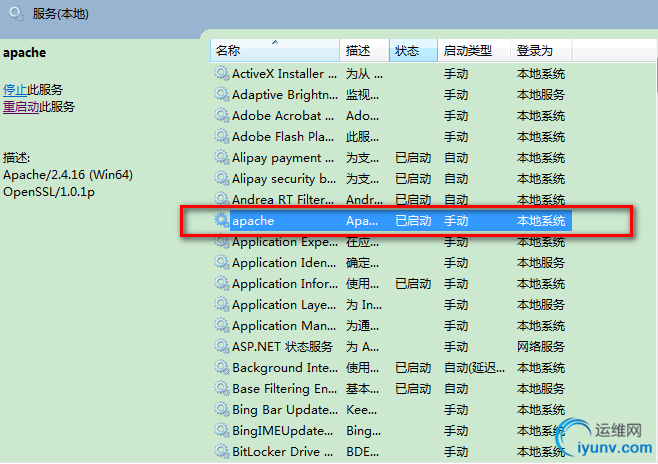Image resolution: width=658 pixels, height=464 pixels.
Task: Select the Application Identity service name
Action: (x=284, y=263)
